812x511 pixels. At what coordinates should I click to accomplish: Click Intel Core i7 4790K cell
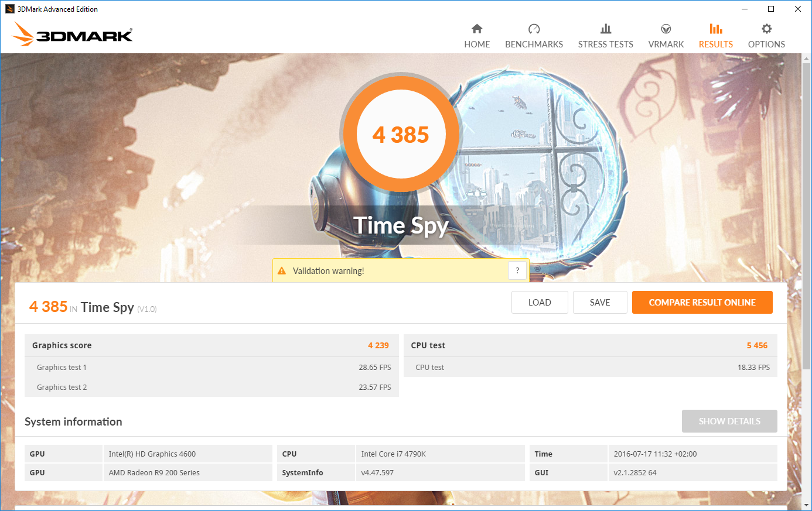[441, 454]
